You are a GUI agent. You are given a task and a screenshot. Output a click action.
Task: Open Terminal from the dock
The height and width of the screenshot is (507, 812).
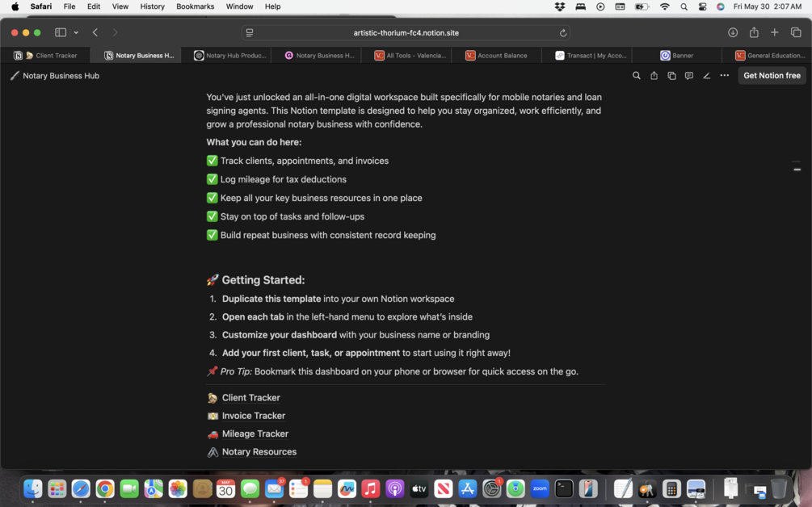pos(564,488)
